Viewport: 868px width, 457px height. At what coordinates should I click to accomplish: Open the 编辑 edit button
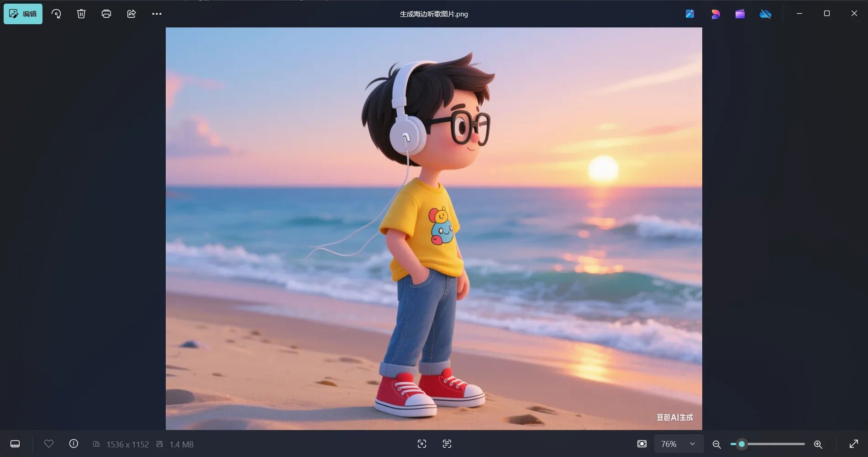pos(23,14)
